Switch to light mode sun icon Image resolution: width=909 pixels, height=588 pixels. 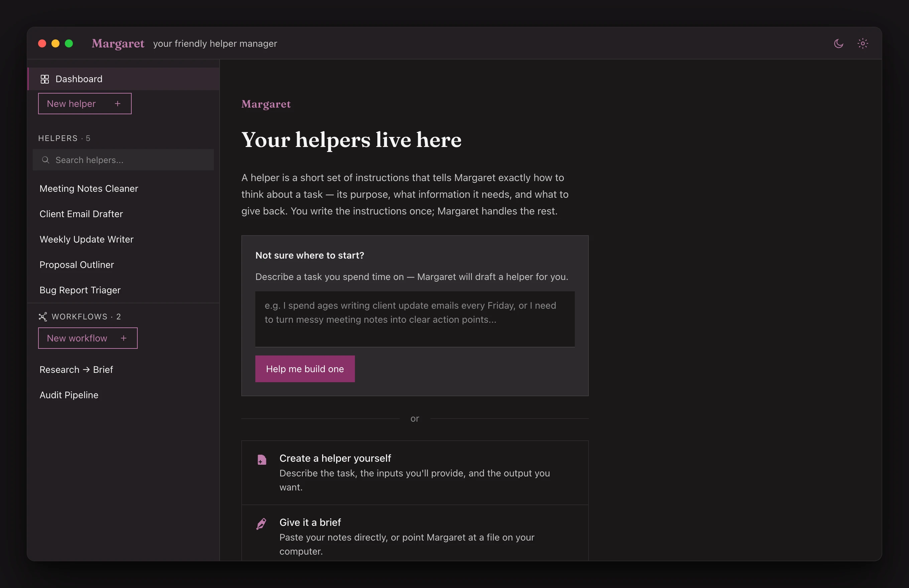[863, 43]
